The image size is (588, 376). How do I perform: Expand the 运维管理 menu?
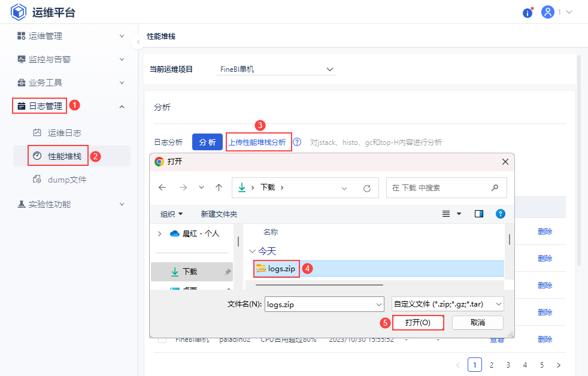(71, 36)
